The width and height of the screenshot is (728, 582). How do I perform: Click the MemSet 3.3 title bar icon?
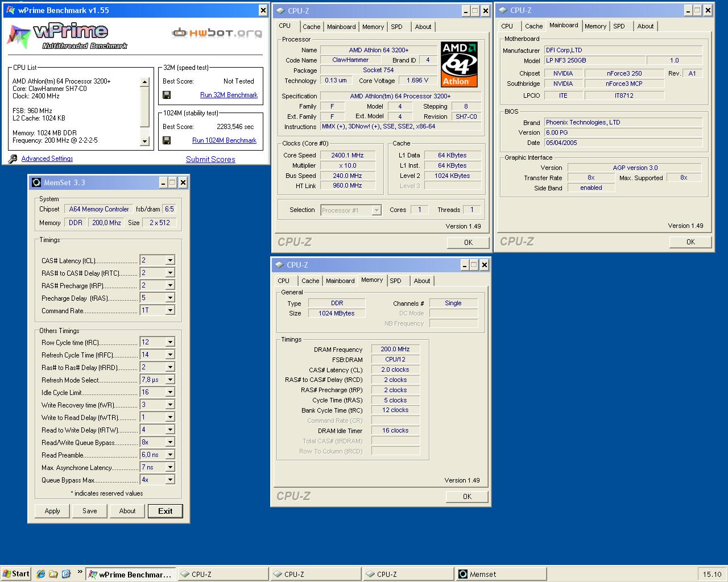(36, 182)
